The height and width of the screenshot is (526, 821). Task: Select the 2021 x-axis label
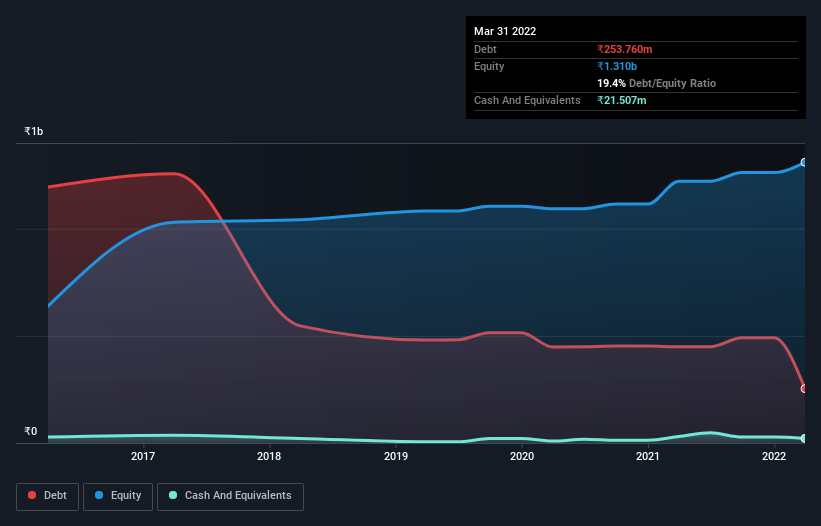click(648, 456)
